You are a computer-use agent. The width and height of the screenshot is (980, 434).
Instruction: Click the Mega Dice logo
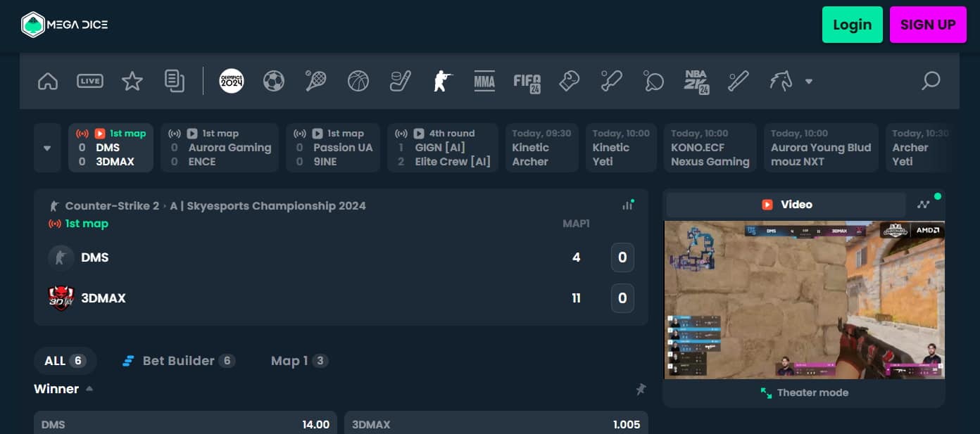65,25
